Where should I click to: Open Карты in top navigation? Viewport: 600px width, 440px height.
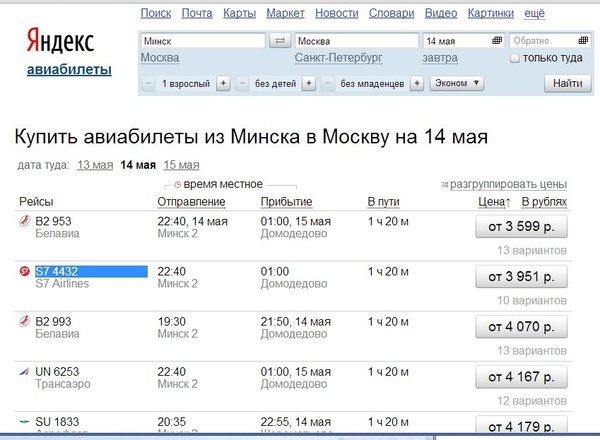[240, 13]
